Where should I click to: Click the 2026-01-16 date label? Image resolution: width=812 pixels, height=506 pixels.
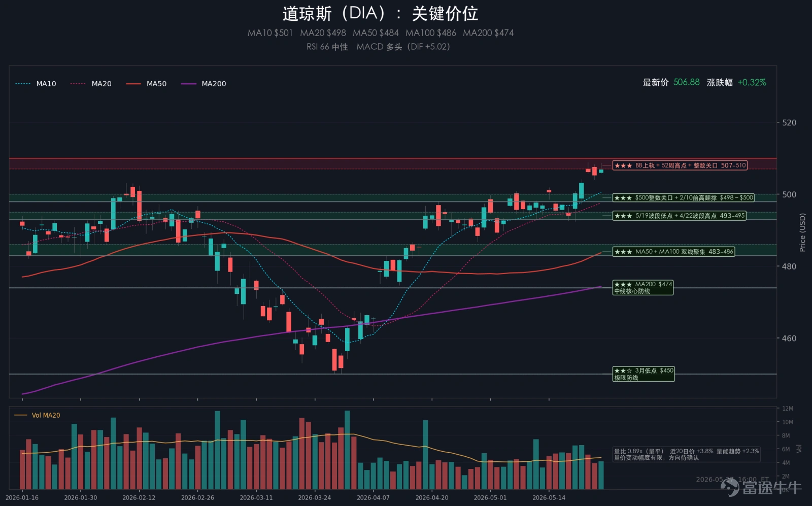(x=22, y=498)
